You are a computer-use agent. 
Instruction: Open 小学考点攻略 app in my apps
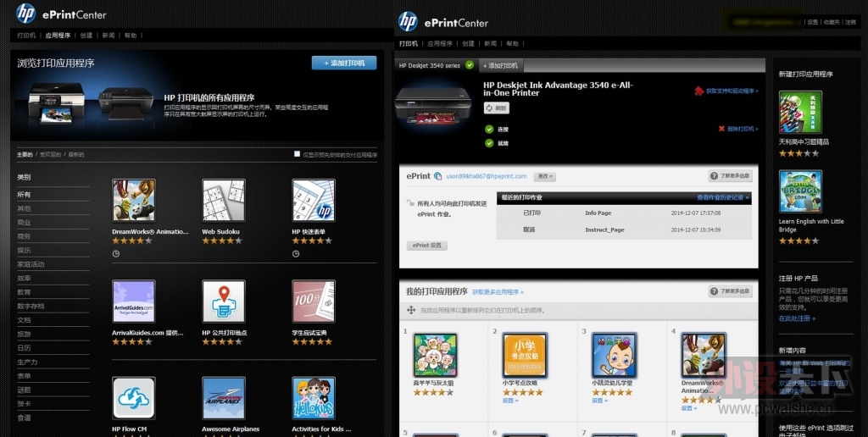point(524,355)
